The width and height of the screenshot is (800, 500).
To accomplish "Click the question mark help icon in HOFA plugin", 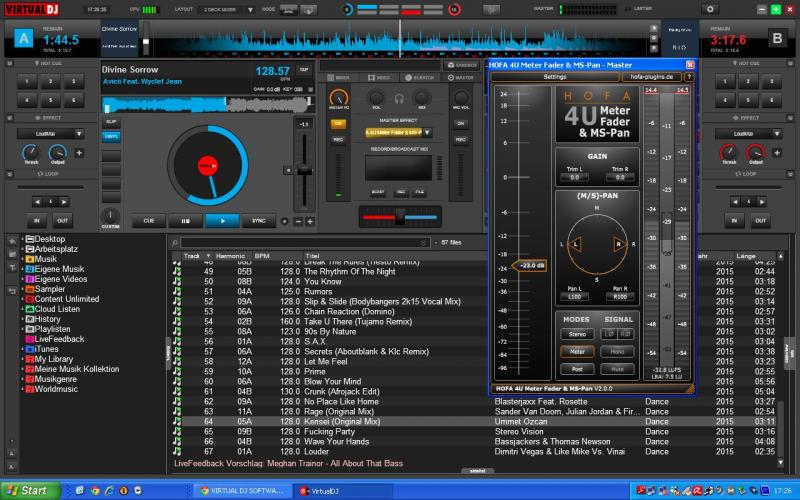I will 689,76.
